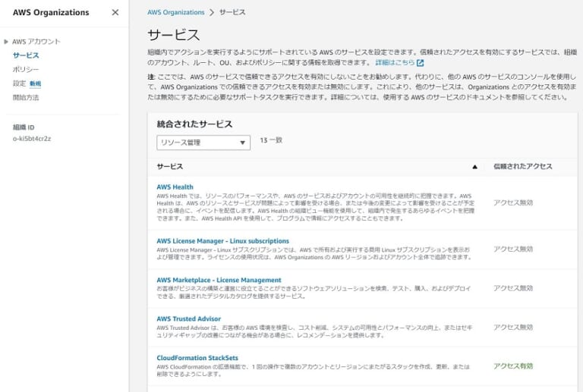Open 開始方法 in the sidebar

[26, 98]
